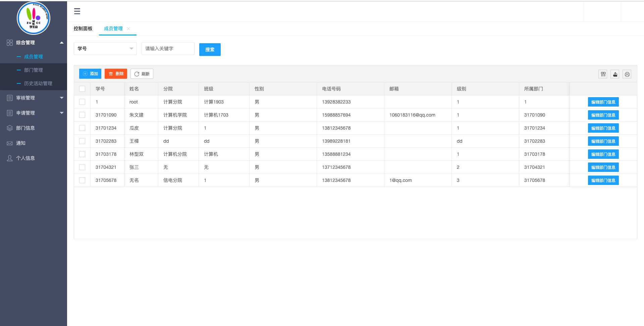The height and width of the screenshot is (326, 644).
Task: Click the keyword search input field
Action: click(168, 49)
